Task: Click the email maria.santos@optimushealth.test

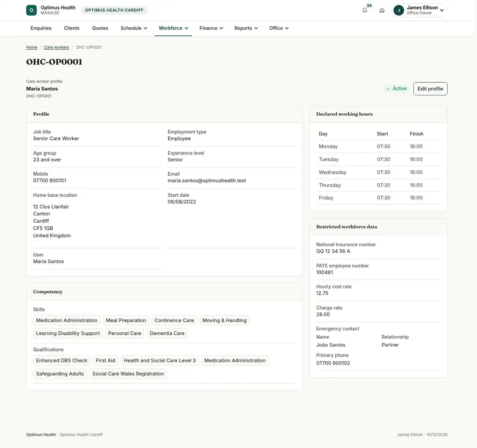Action: pyautogui.click(x=207, y=180)
